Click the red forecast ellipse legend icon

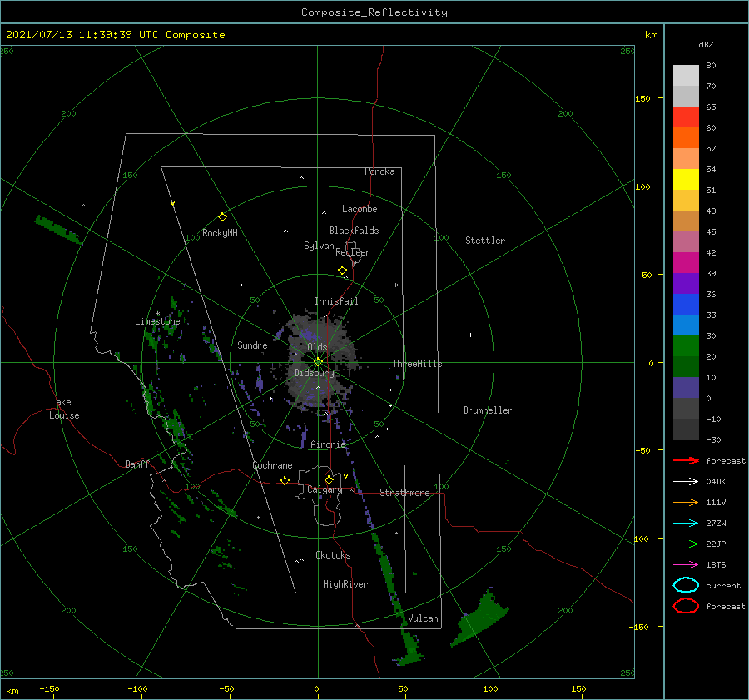(686, 606)
